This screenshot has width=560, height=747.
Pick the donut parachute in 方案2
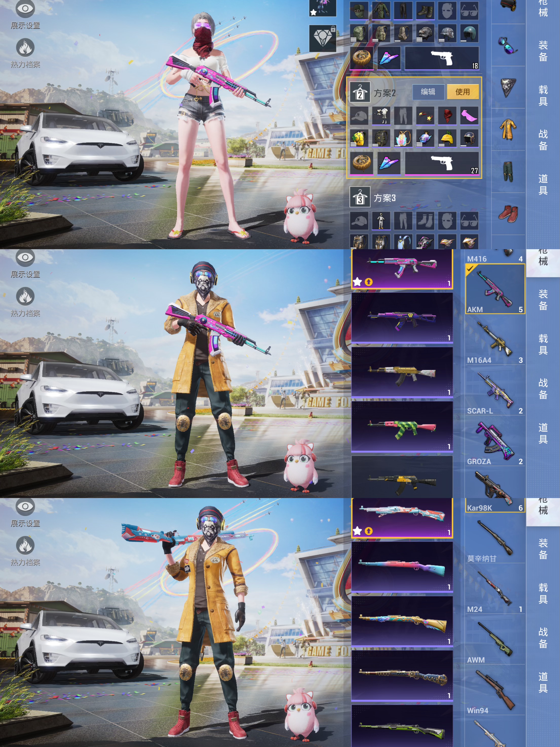361,163
